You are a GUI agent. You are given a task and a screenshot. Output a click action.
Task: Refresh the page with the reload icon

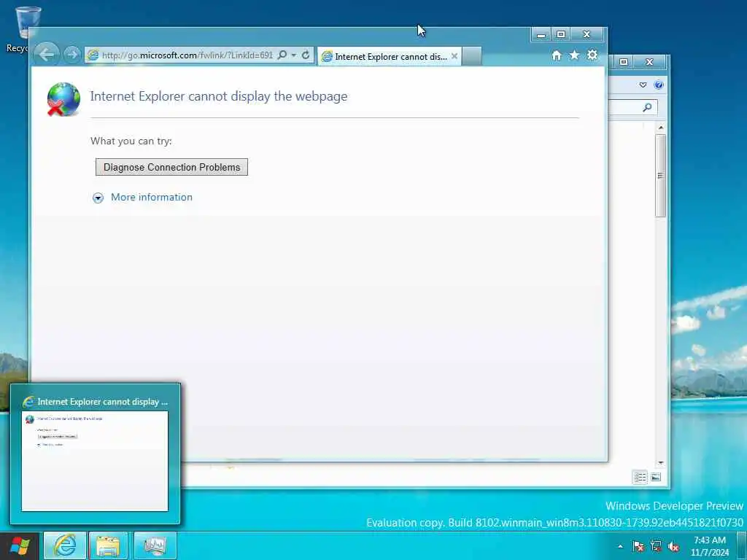(306, 55)
